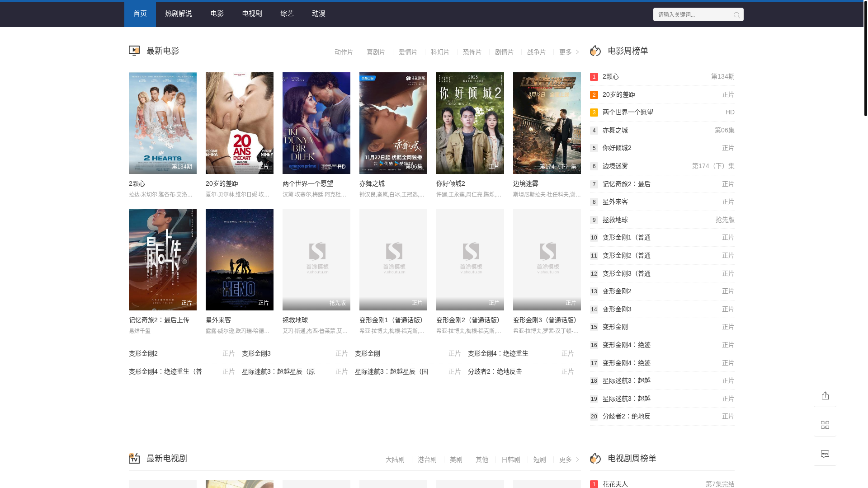Filter movies by 恐怖片

click(472, 52)
